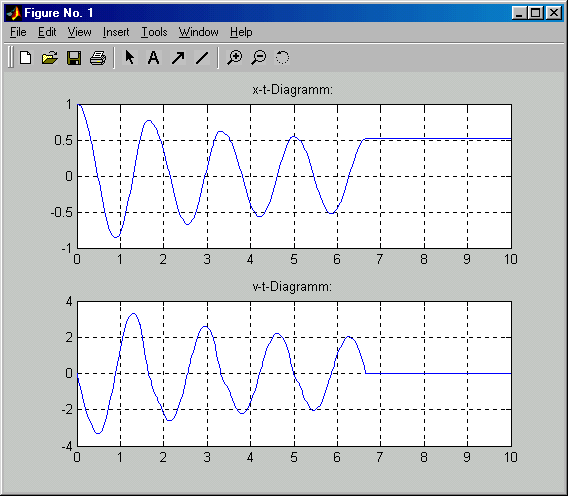Image resolution: width=568 pixels, height=496 pixels.
Task: Open the Edit menu
Action: (47, 32)
